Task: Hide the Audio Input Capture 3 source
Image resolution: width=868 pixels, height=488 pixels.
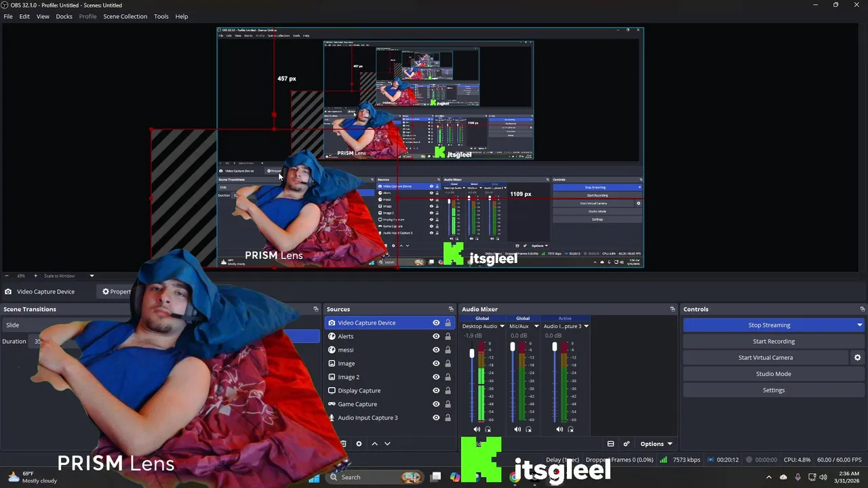Action: (x=436, y=418)
